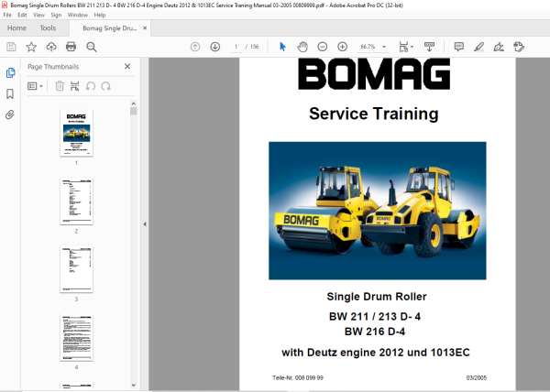Open the Sign menu
This screenshot has width=550, height=392.
pos(56,15)
